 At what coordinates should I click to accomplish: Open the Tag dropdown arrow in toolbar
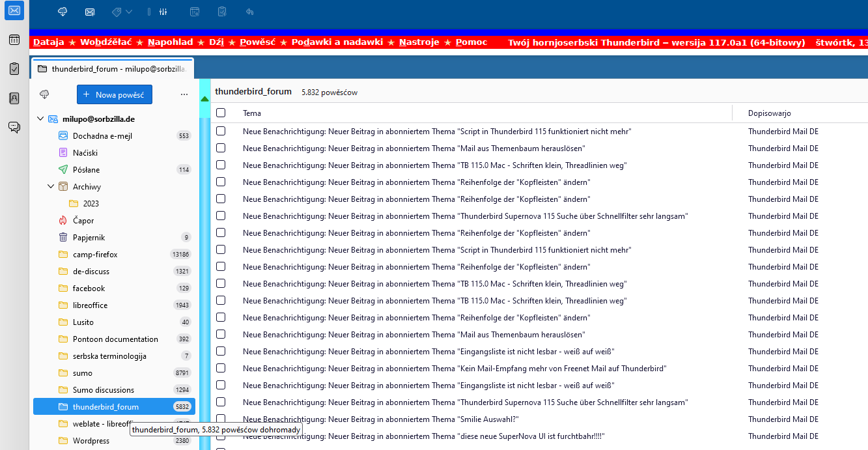[x=129, y=12]
